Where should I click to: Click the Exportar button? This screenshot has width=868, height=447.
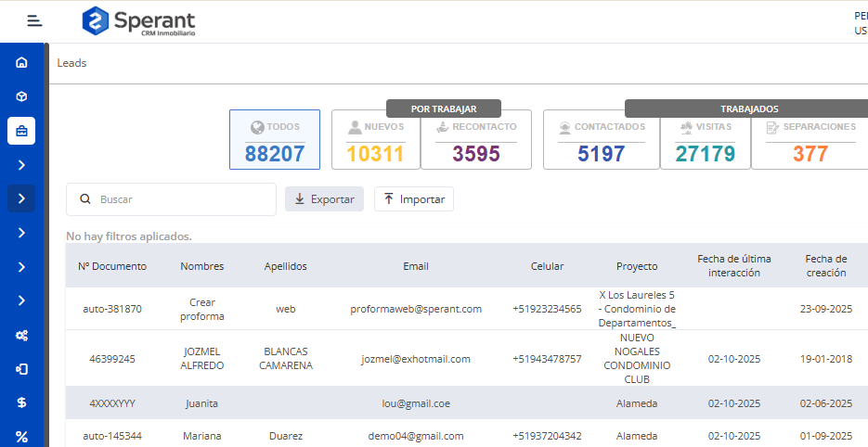pos(324,199)
